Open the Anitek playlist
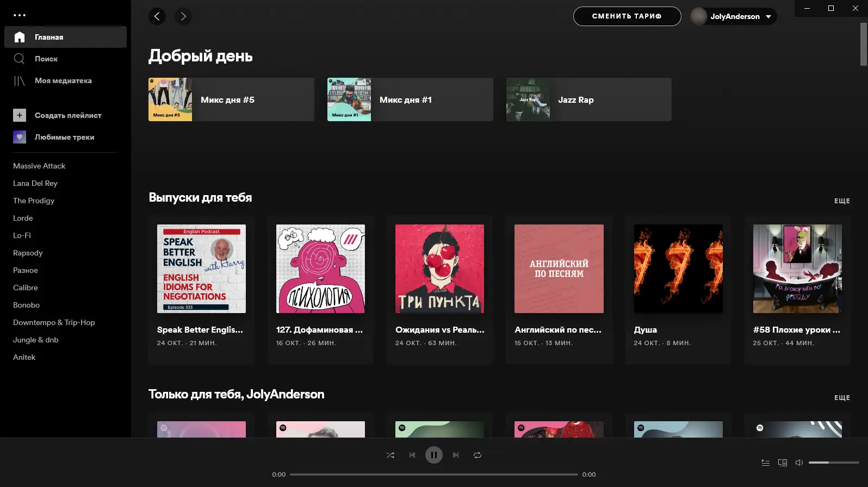868x487 pixels. [x=24, y=357]
